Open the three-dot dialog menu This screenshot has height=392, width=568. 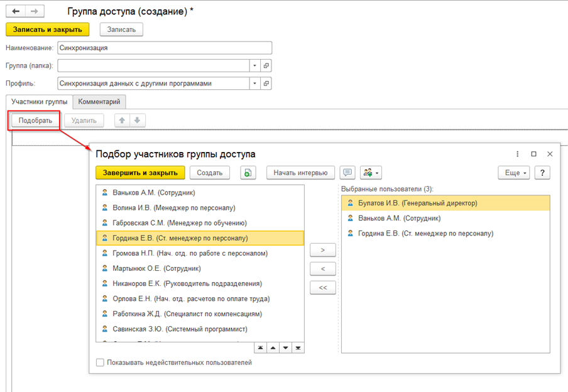[x=517, y=154]
